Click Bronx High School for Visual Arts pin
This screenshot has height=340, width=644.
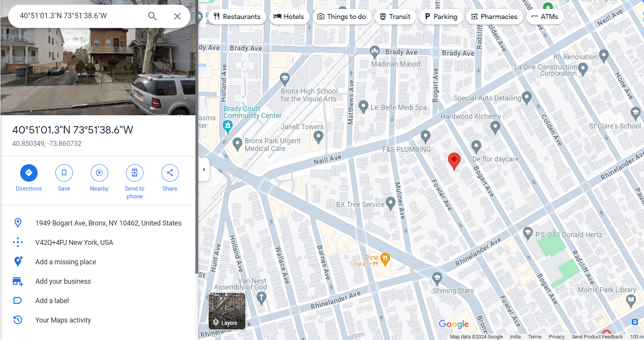[285, 79]
